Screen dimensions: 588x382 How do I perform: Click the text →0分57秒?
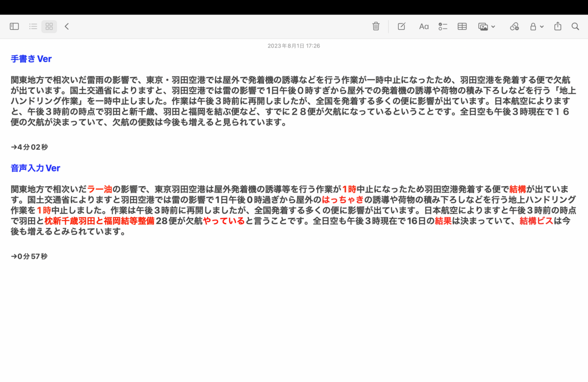point(29,256)
